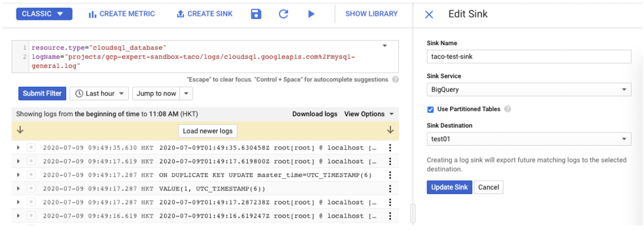Click the Submit Filter button
644x231 pixels.
[x=42, y=93]
